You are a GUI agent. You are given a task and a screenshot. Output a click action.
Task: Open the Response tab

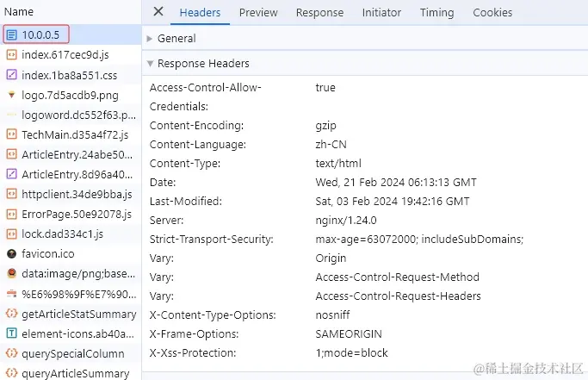pyautogui.click(x=319, y=13)
